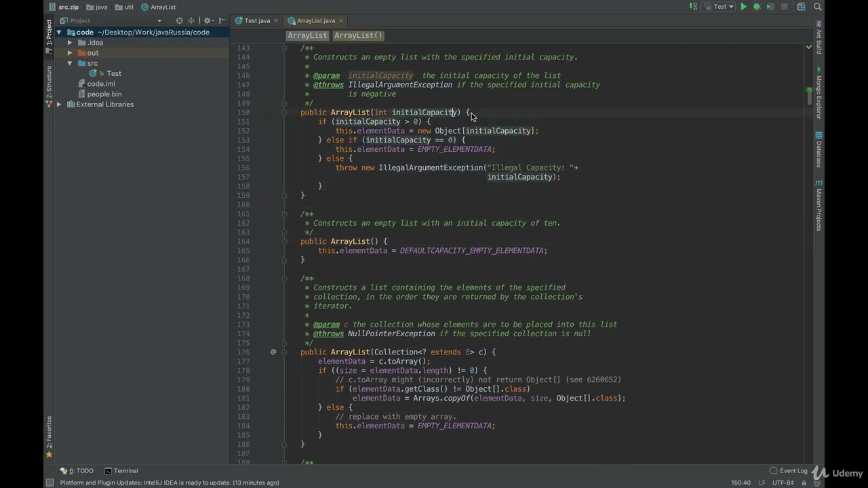Screen dimensions: 868x488
Task: Collapse all in Project panel
Action: [191, 20]
